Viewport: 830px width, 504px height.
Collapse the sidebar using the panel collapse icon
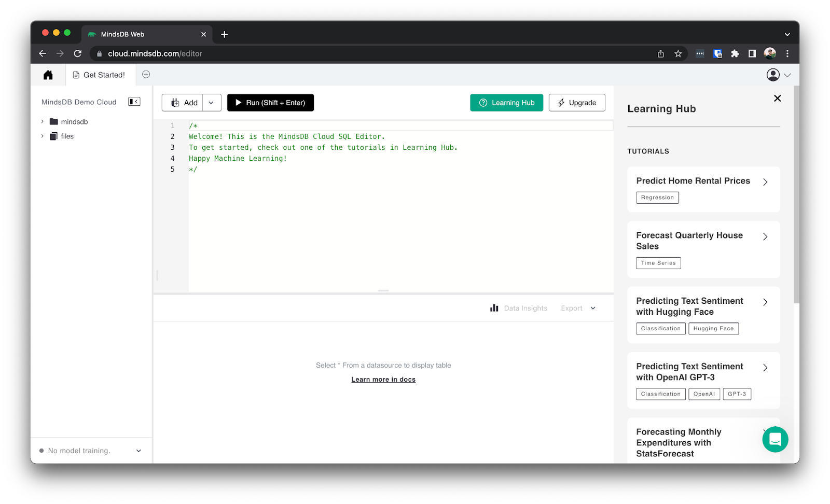click(134, 102)
